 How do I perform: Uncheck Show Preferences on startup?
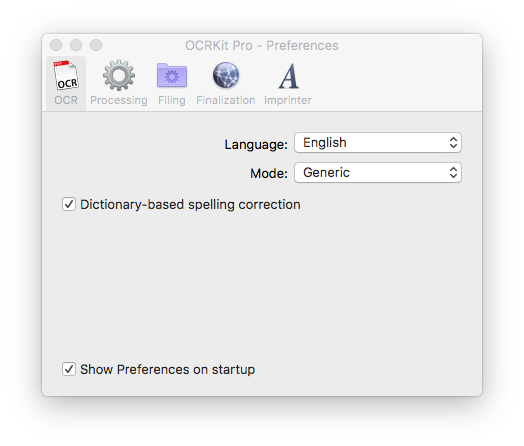coord(69,369)
